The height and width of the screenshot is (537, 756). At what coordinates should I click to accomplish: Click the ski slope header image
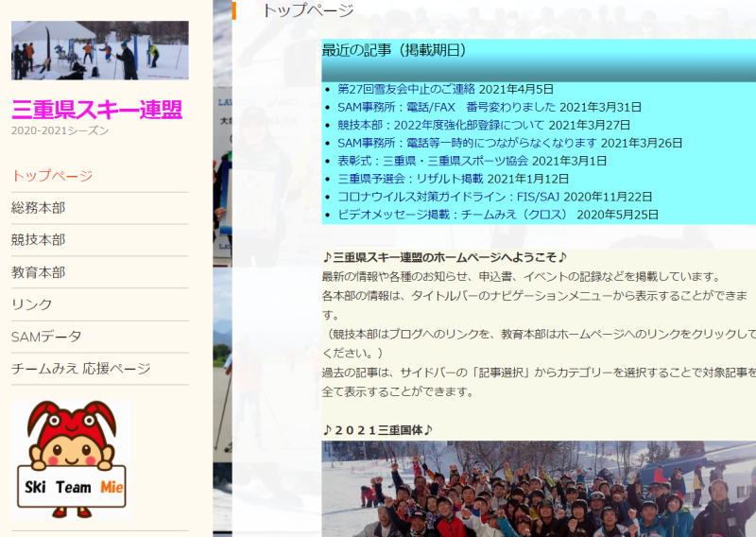point(99,50)
